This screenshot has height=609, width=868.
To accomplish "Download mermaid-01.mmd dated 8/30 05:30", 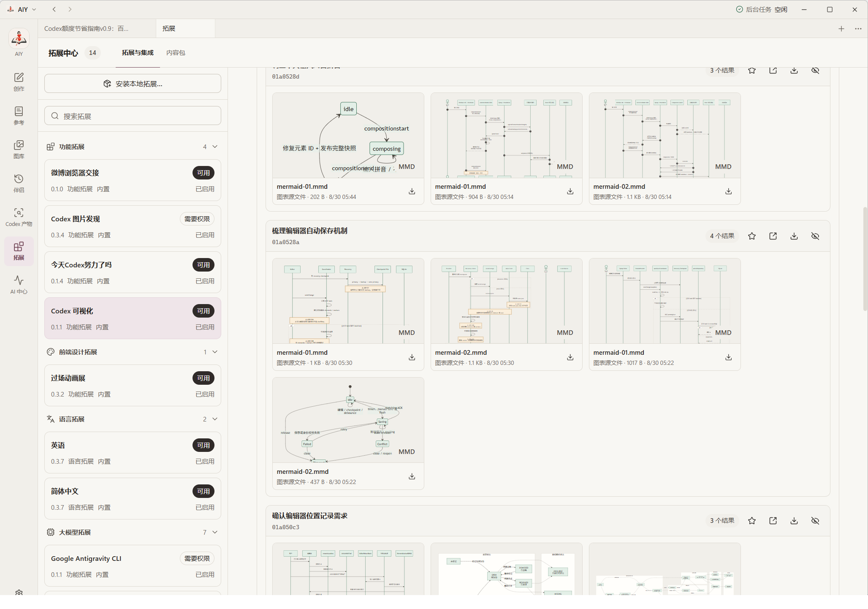I will tap(412, 357).
